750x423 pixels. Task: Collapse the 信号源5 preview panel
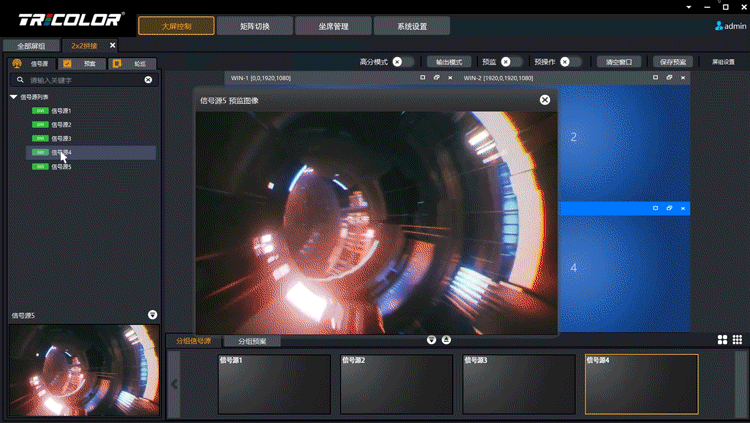[152, 315]
